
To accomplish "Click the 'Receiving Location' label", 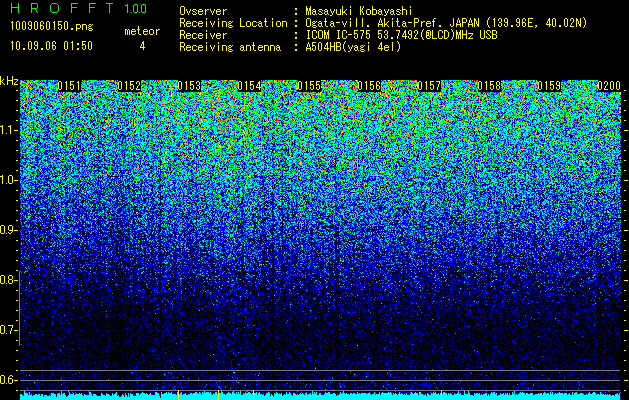I will tap(233, 23).
